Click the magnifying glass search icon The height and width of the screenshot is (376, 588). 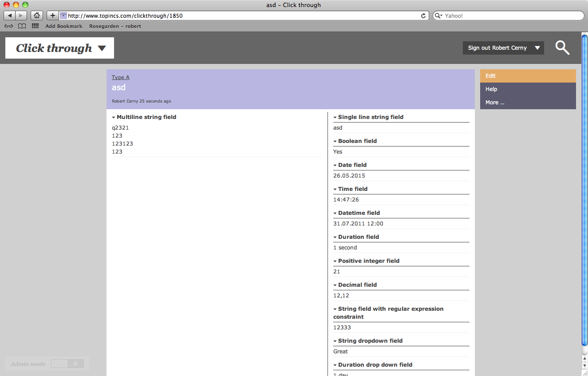click(x=562, y=47)
